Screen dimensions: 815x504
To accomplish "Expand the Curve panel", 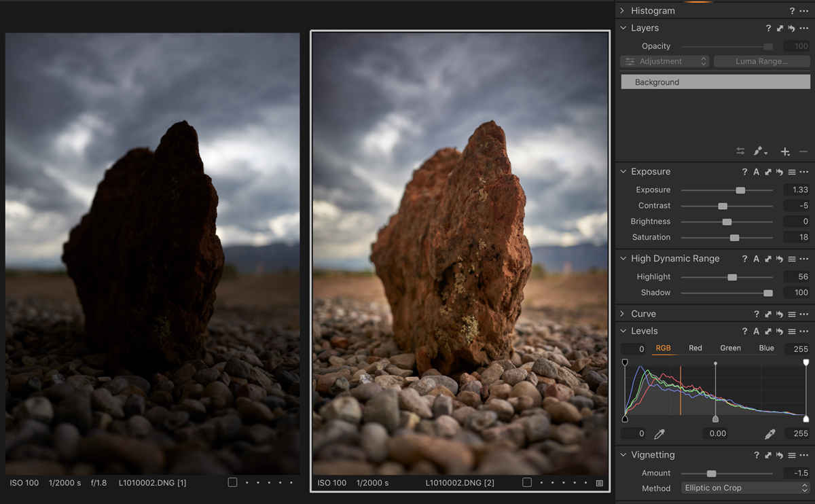I will (x=623, y=314).
